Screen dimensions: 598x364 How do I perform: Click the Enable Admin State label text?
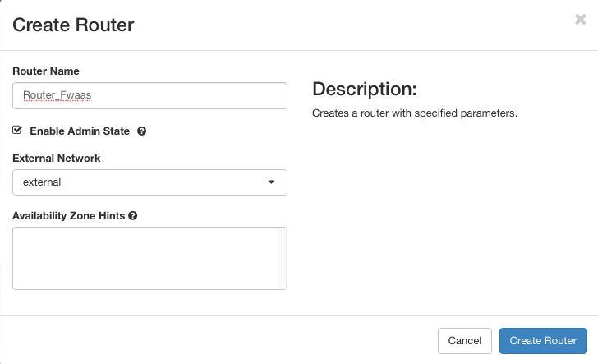80,131
